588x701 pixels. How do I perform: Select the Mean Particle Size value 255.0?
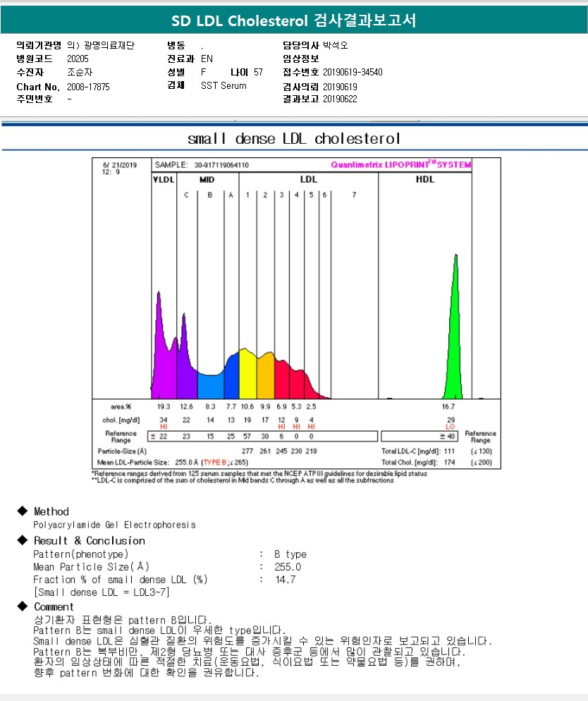click(288, 567)
